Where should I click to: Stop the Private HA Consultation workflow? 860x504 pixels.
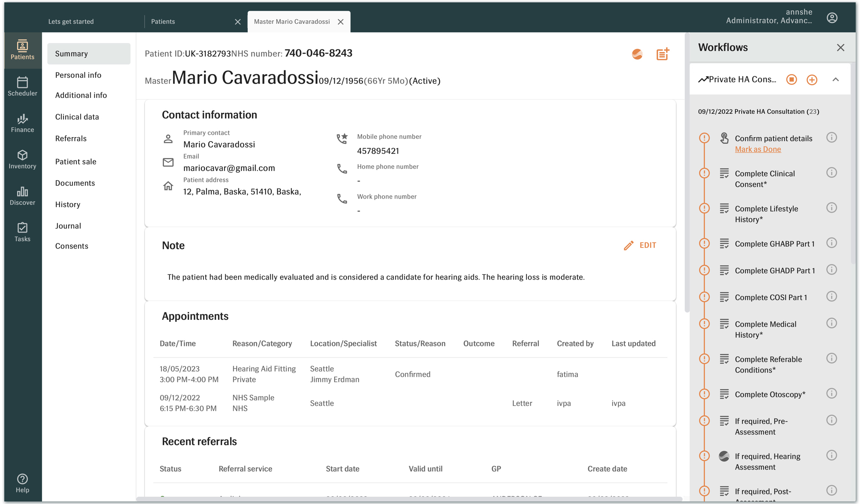click(x=791, y=79)
